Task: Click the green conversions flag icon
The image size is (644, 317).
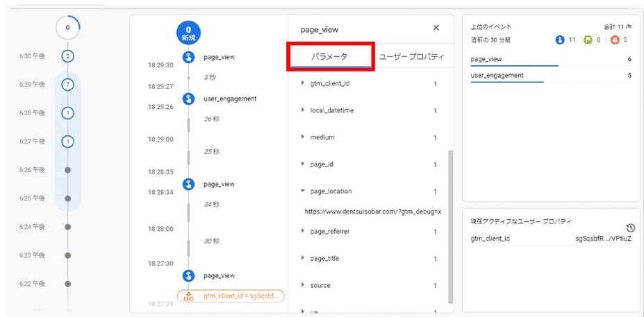Action: click(x=588, y=40)
